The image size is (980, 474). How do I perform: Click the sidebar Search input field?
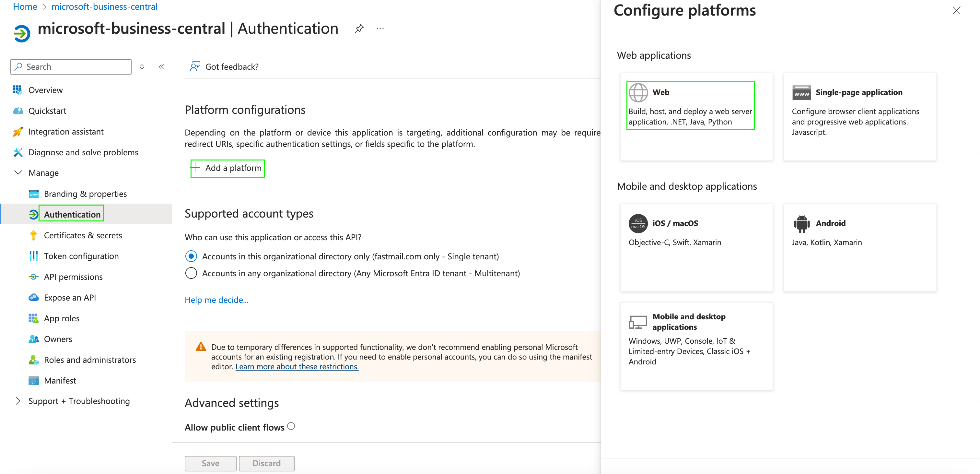click(x=71, y=67)
